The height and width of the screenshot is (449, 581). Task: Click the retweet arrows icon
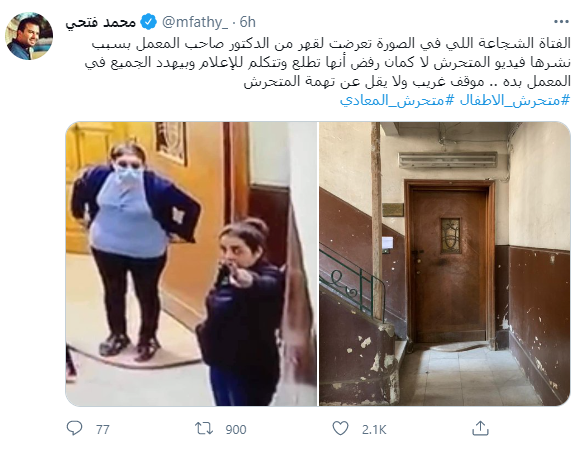click(x=204, y=429)
